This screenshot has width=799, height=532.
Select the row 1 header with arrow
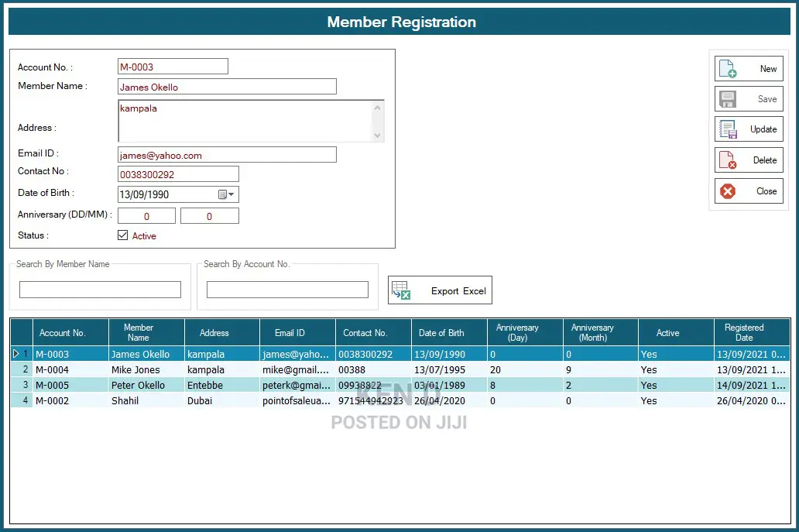coord(22,354)
